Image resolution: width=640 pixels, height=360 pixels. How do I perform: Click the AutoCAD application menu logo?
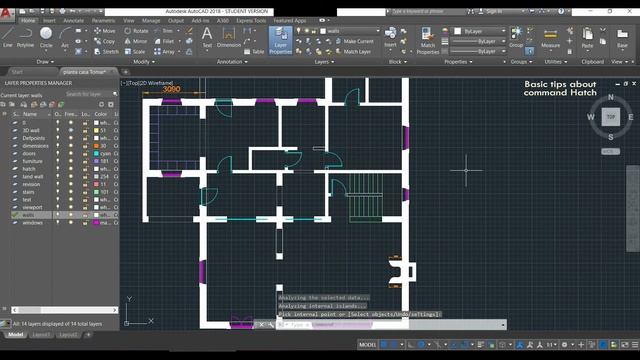7,13
